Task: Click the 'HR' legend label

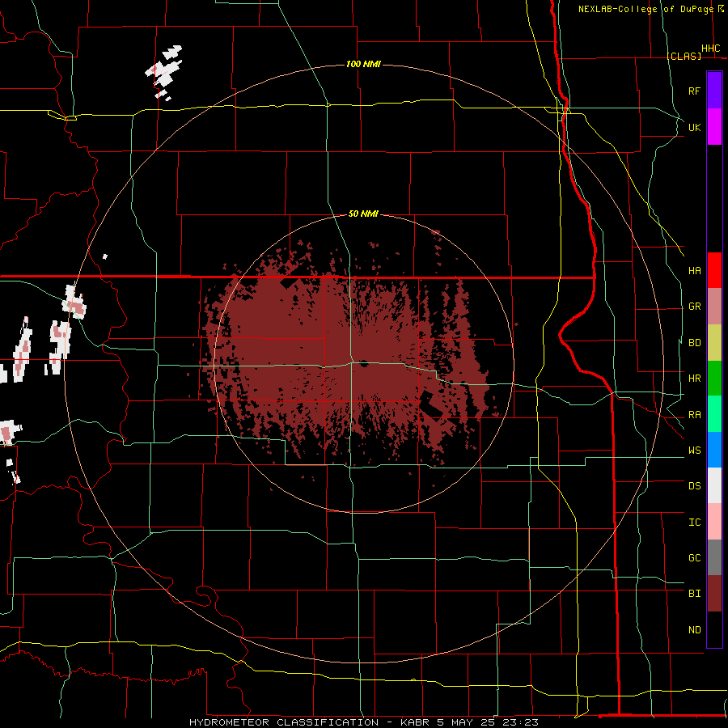Action: click(694, 379)
